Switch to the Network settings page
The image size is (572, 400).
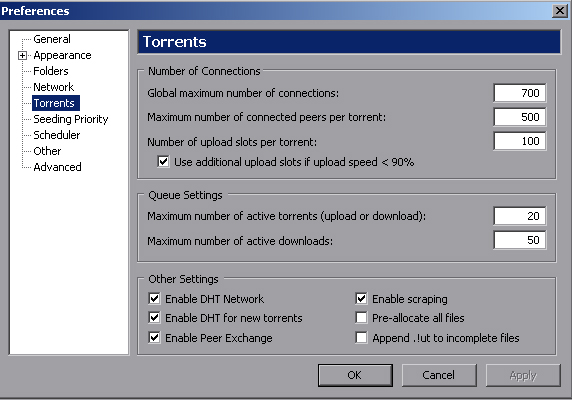pyautogui.click(x=53, y=87)
